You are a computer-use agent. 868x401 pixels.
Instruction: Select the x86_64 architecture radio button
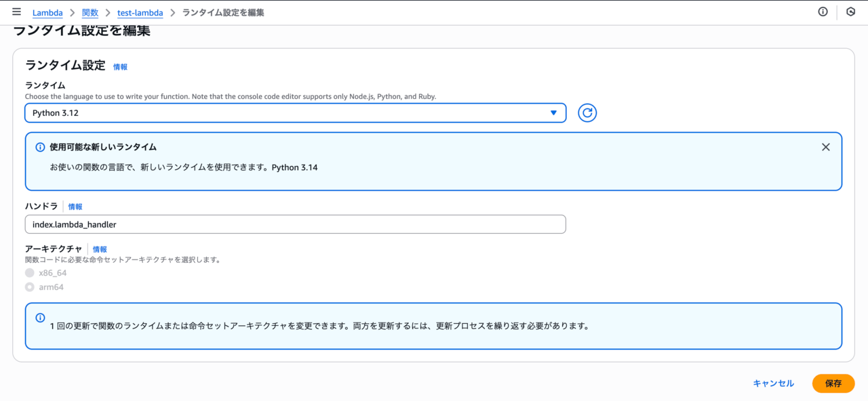click(x=30, y=273)
